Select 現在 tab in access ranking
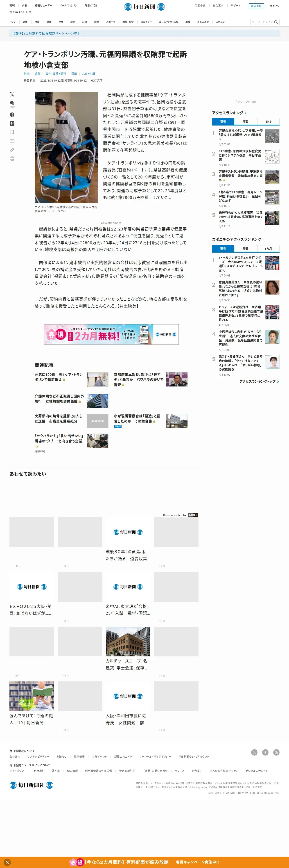 click(223, 122)
